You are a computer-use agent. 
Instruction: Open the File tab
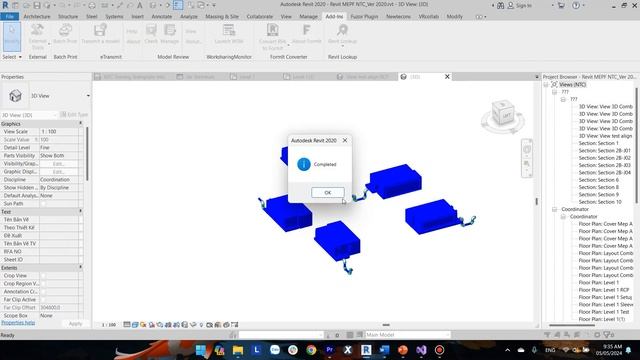click(x=10, y=17)
